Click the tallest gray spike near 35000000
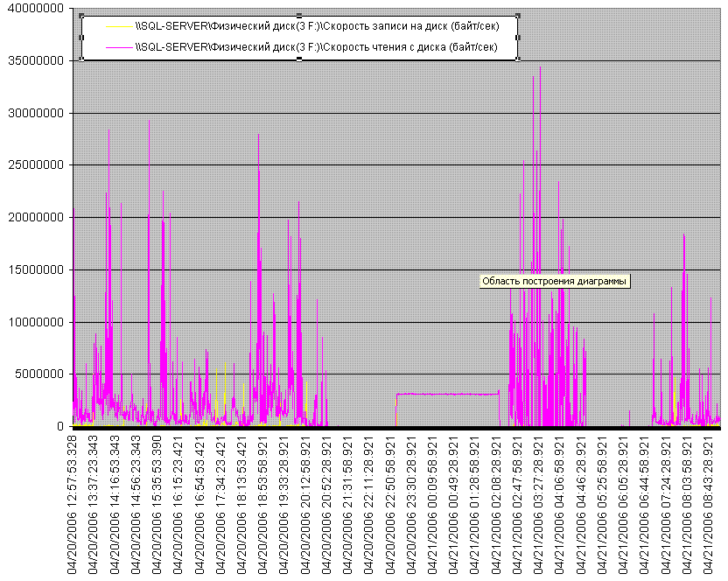 point(540,70)
